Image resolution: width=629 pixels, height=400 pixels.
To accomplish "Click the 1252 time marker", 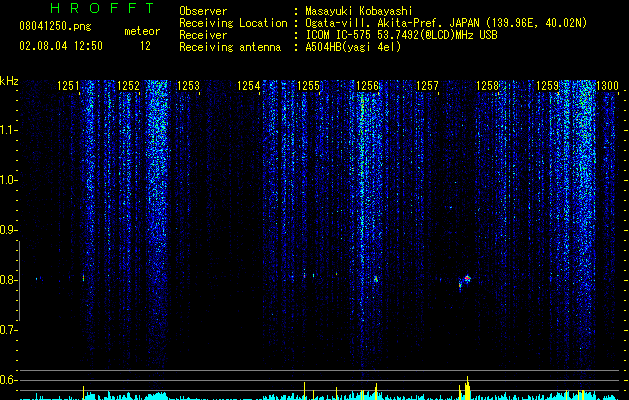I will coord(128,85).
